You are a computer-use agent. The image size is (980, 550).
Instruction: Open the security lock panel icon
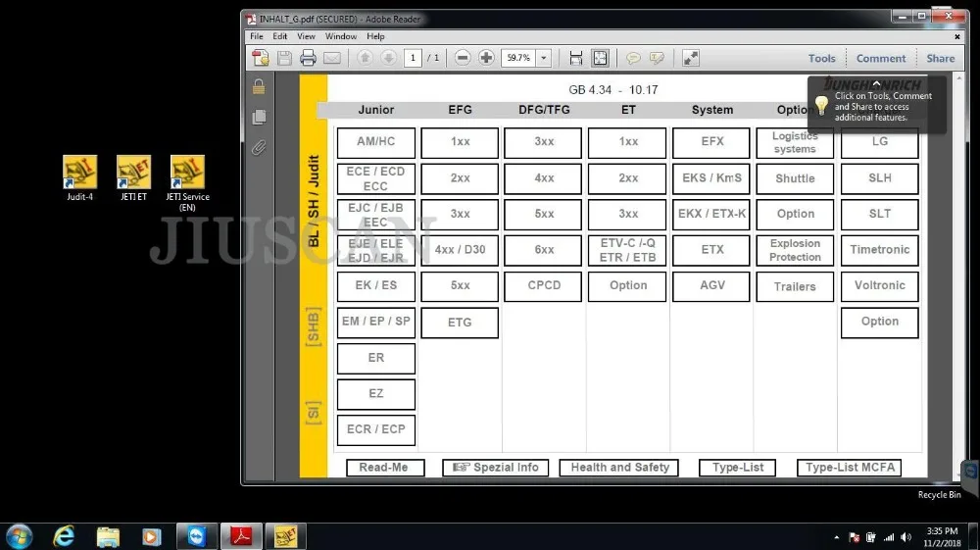[x=259, y=86]
